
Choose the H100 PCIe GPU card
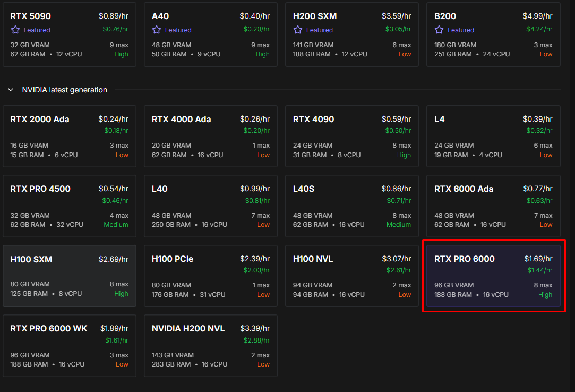click(210, 276)
